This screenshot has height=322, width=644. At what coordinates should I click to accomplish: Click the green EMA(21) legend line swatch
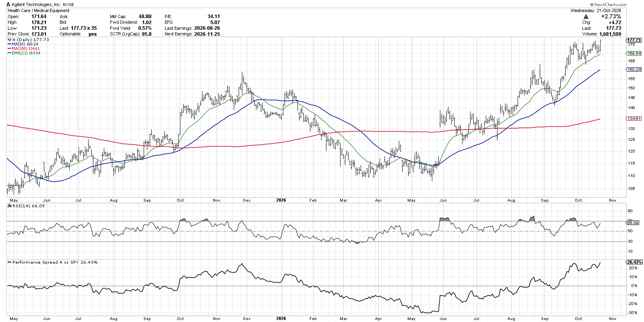coord(9,53)
